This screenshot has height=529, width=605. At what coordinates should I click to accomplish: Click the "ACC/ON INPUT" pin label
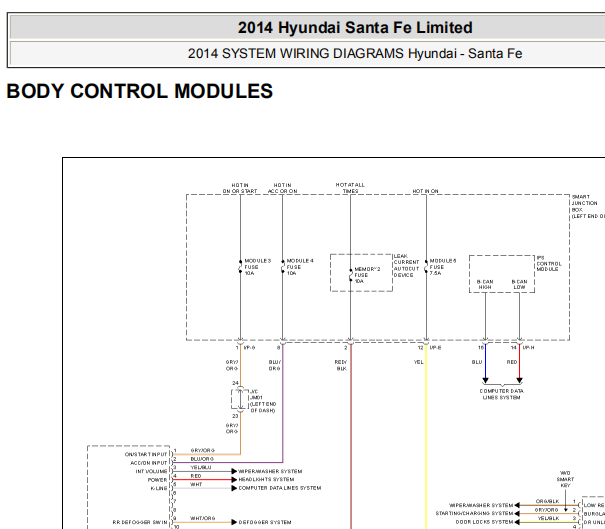(149, 463)
